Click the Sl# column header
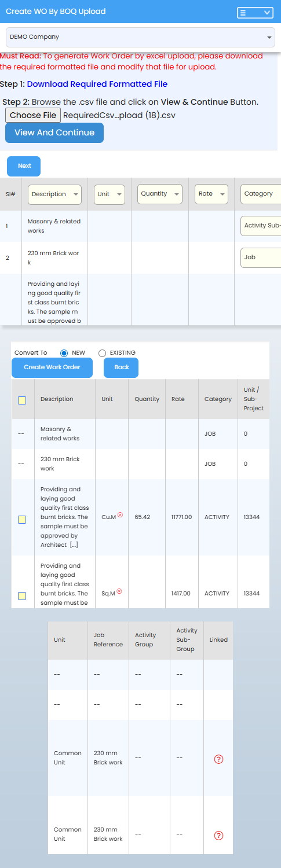Viewport: 281px width, 868px height. coord(11,194)
